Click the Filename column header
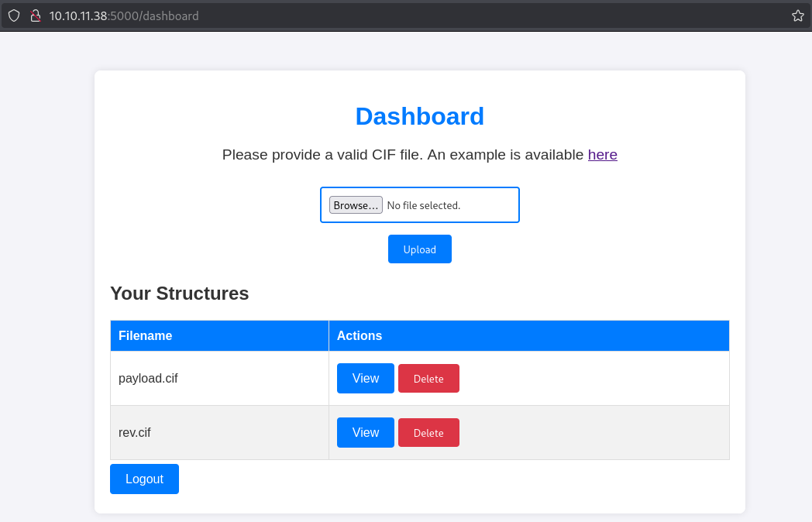812x522 pixels. 145,335
